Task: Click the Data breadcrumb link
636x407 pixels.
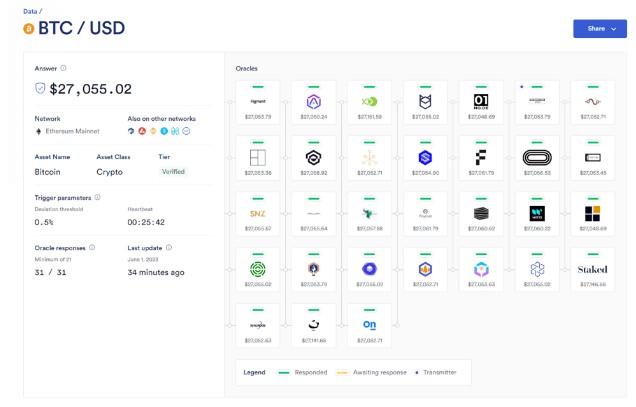Action: tap(29, 10)
